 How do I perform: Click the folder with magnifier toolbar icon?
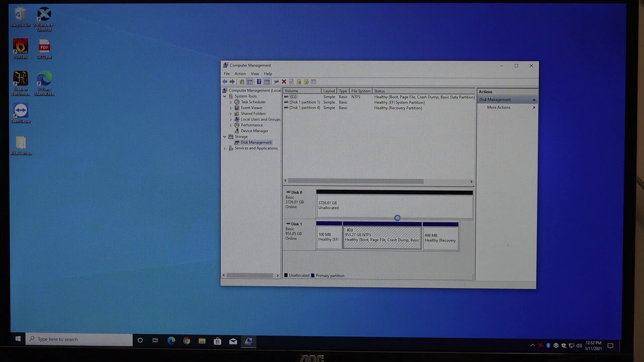[x=306, y=81]
